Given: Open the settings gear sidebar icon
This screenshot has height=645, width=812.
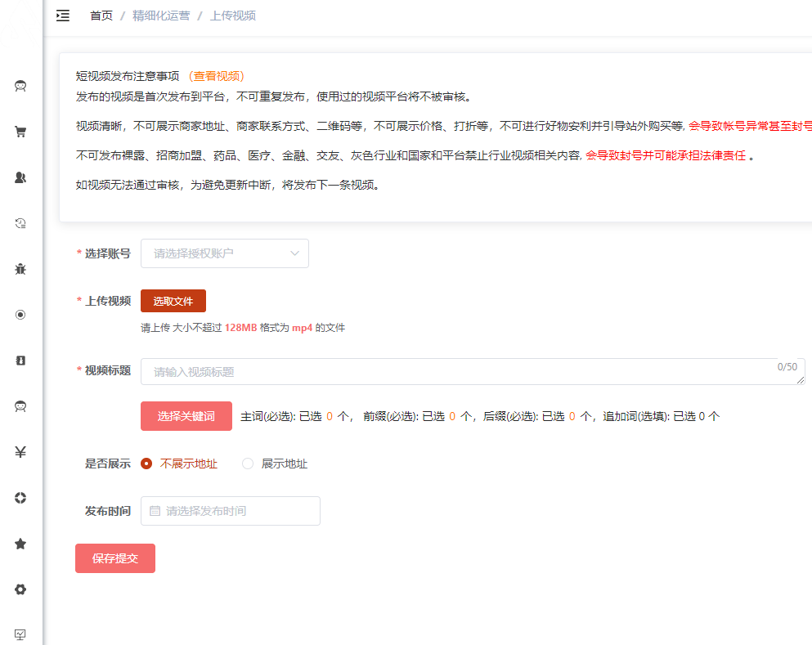Looking at the screenshot, I should (21, 589).
